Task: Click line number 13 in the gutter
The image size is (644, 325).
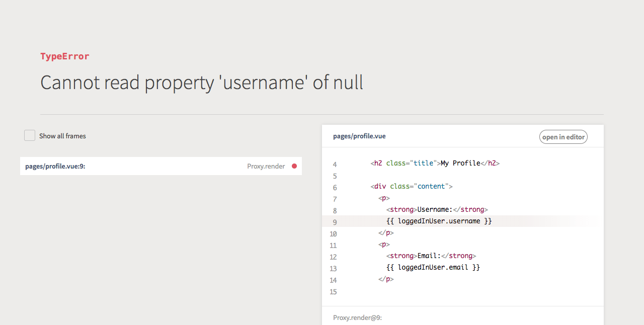Action: coord(333,269)
